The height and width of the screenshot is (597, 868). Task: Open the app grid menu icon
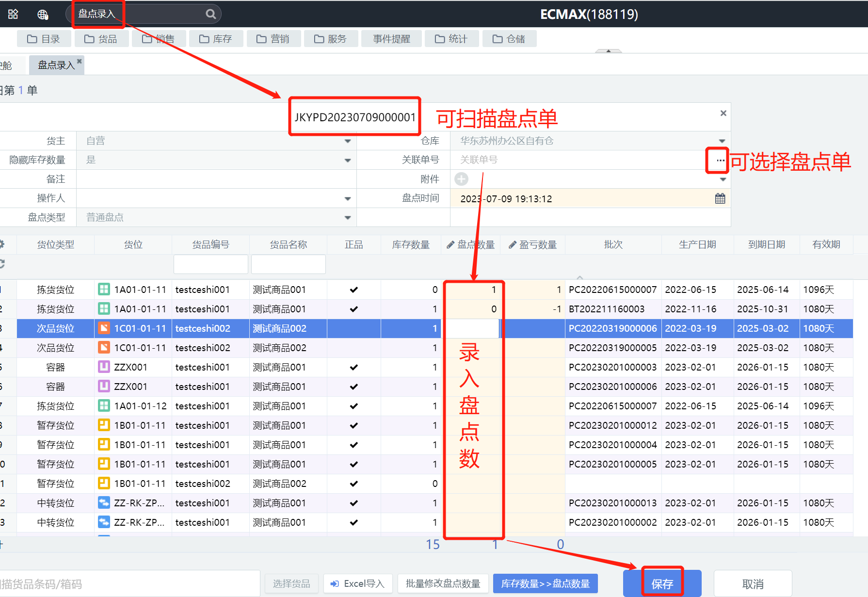(13, 14)
